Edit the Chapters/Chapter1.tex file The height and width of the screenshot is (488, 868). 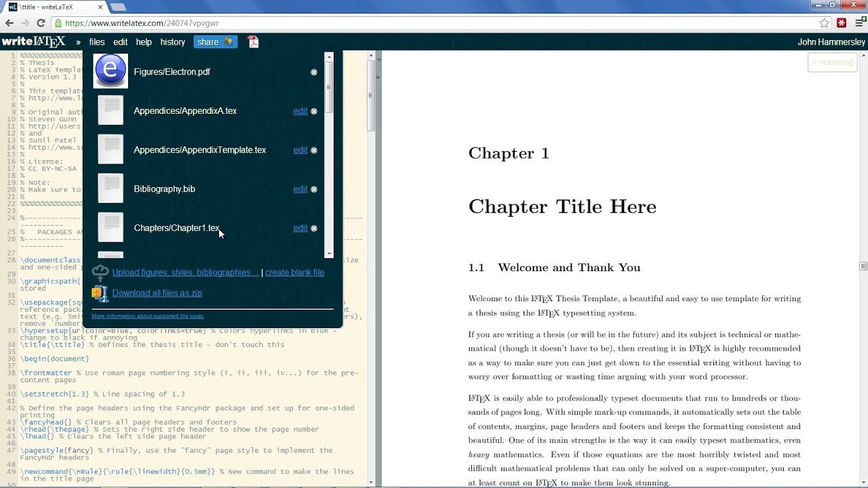click(300, 228)
